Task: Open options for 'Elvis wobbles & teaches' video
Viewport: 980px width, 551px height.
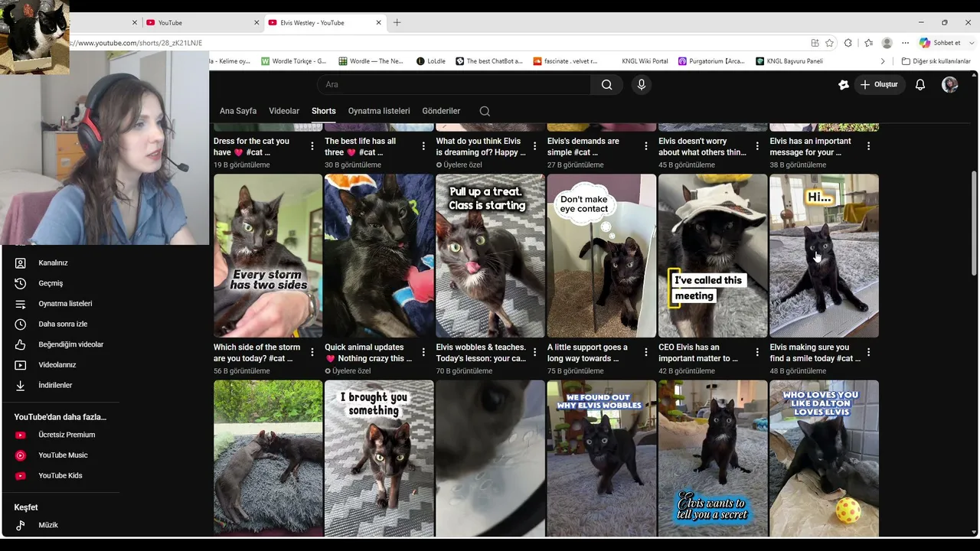Action: coord(534,353)
